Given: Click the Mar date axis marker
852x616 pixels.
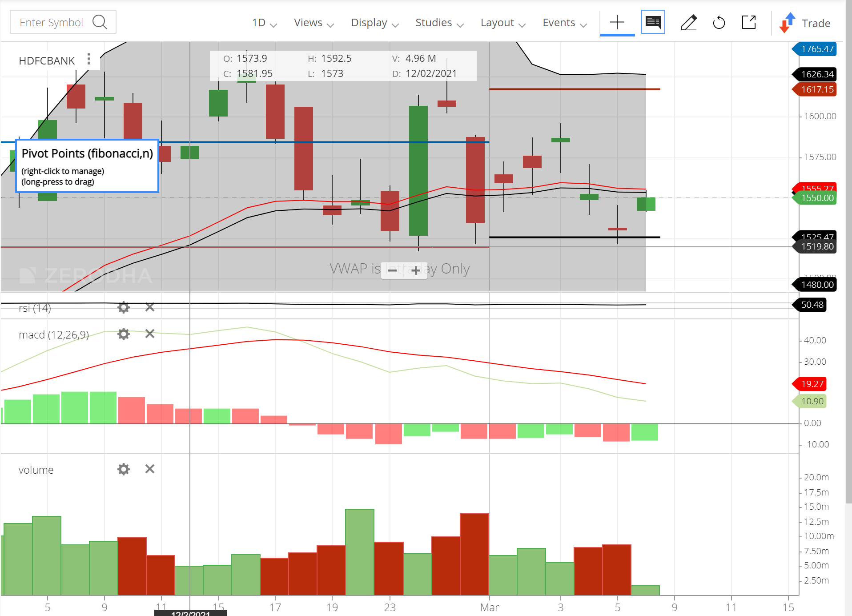Looking at the screenshot, I should pyautogui.click(x=489, y=607).
